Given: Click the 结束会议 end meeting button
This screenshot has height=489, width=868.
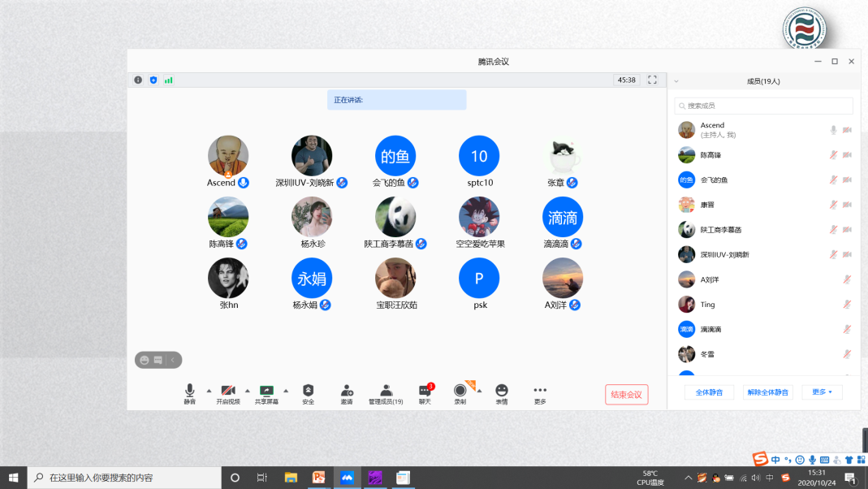Looking at the screenshot, I should (626, 395).
